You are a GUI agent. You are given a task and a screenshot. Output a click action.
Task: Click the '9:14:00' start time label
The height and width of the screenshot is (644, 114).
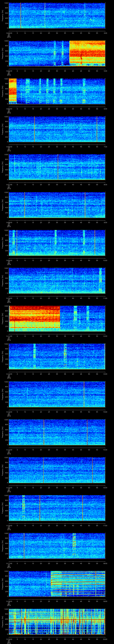tap(9, 450)
